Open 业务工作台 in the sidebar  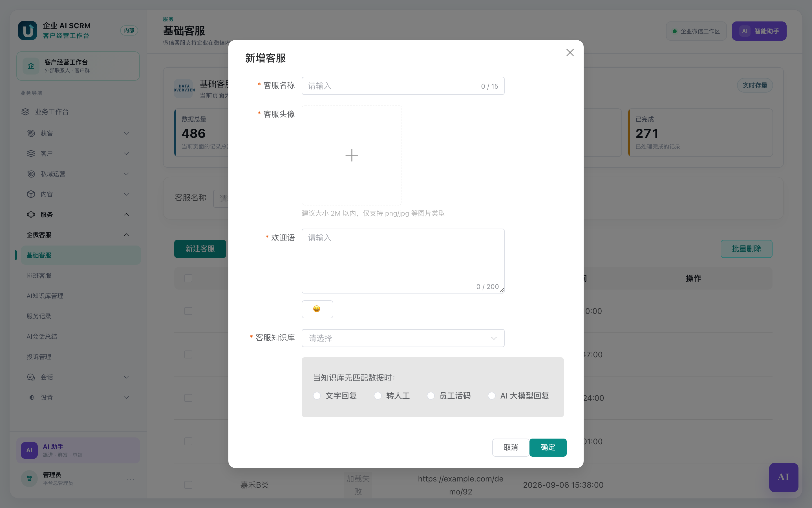click(x=78, y=111)
